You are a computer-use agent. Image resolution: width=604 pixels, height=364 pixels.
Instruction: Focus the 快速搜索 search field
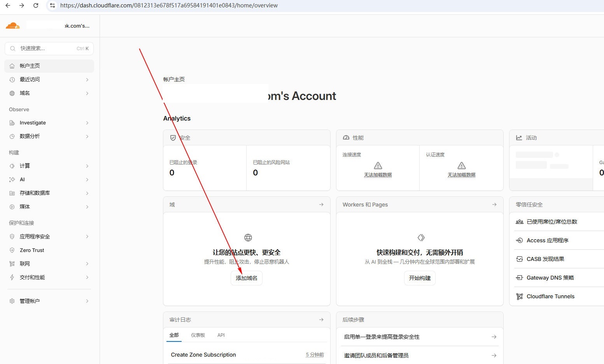coord(49,49)
